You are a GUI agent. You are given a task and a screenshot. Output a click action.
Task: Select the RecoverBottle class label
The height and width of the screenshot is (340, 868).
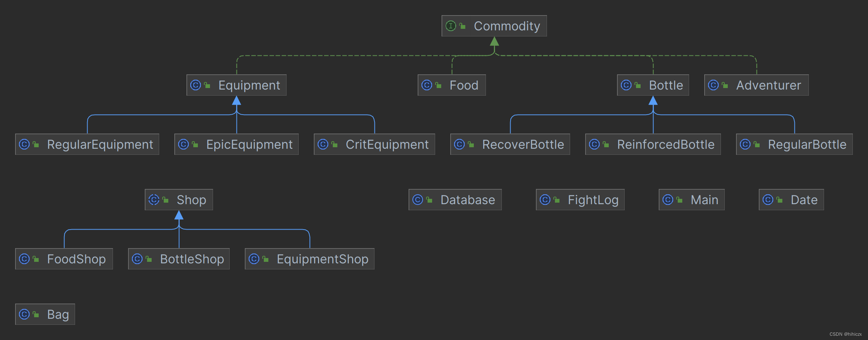click(523, 144)
